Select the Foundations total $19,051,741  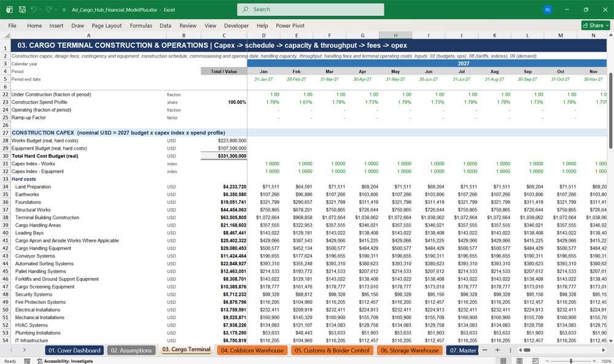coord(224,202)
